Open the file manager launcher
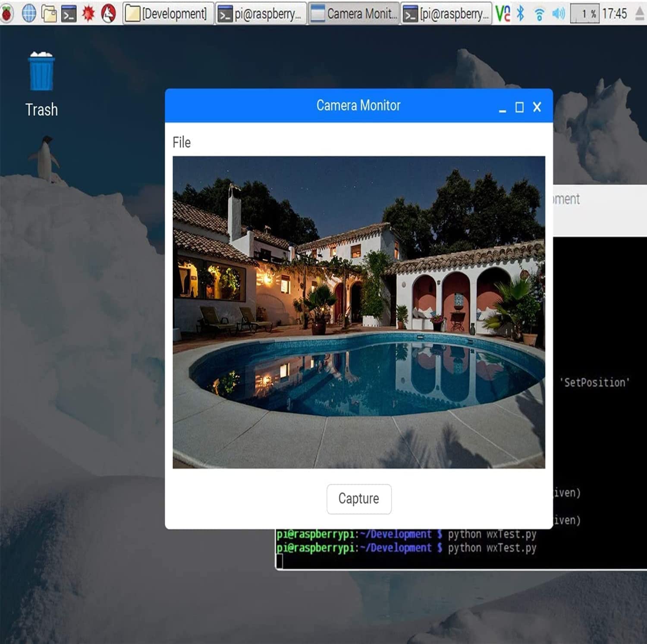The width and height of the screenshot is (647, 644). coord(49,13)
